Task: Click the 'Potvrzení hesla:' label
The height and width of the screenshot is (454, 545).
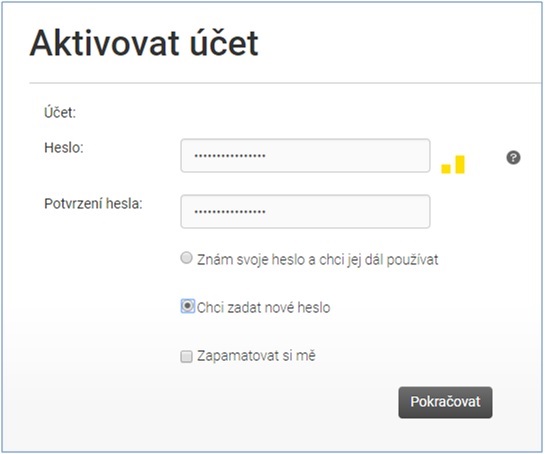Action: pyautogui.click(x=93, y=204)
